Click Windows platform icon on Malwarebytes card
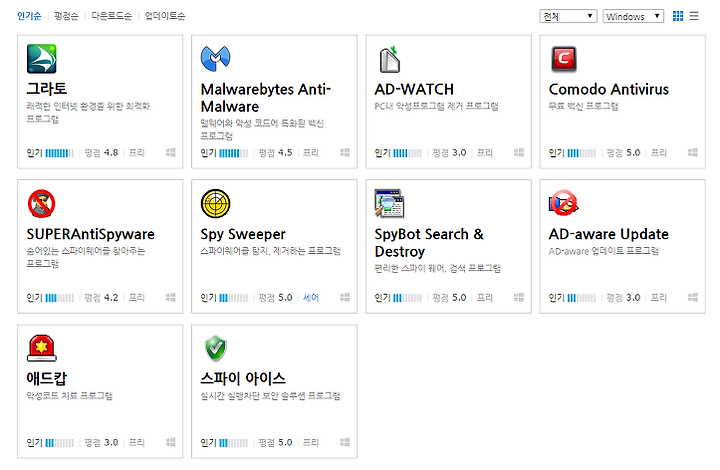 (x=345, y=152)
